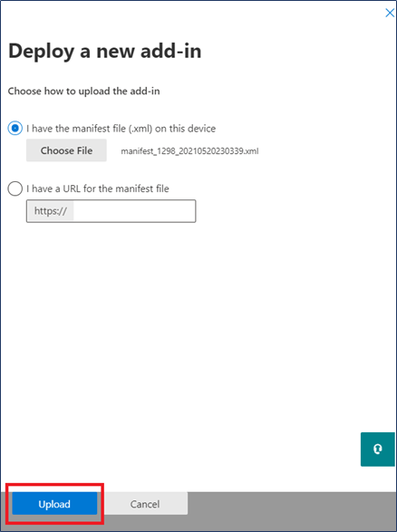Click the blue dot of selected radio
397x532 pixels.
click(15, 129)
